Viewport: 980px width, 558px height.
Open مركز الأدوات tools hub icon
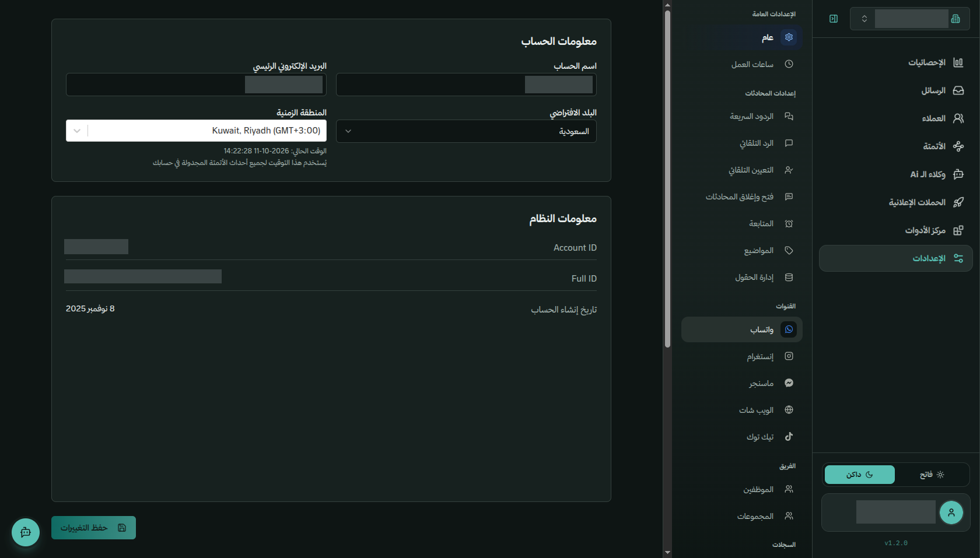tap(958, 230)
